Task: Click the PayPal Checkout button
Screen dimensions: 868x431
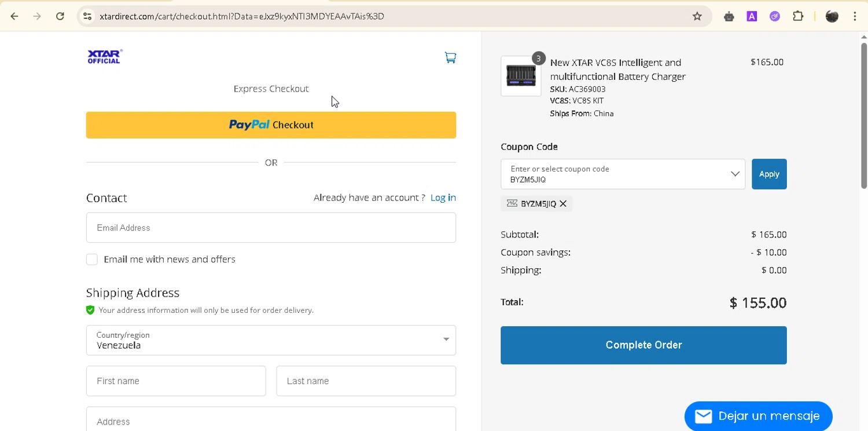Action: (271, 125)
